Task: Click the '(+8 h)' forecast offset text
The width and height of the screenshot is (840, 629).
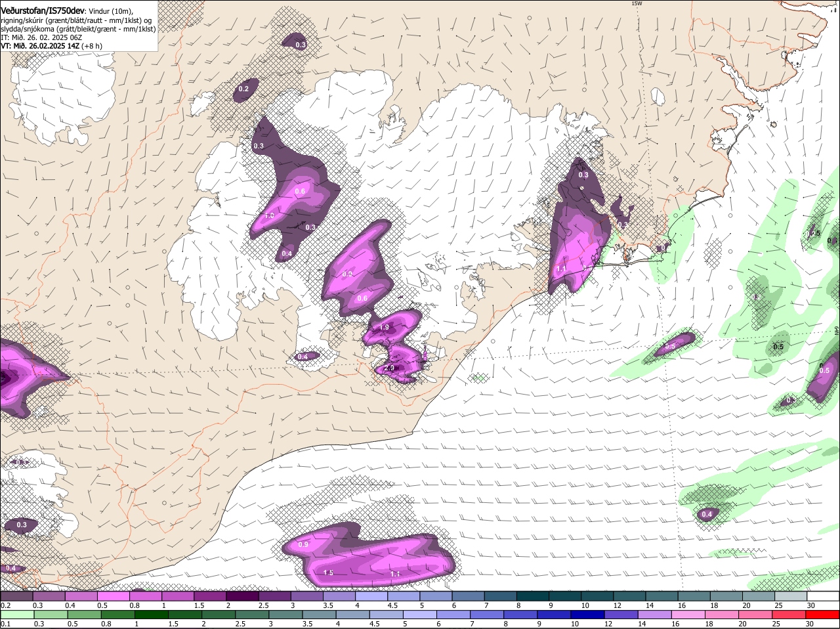Action: click(92, 46)
